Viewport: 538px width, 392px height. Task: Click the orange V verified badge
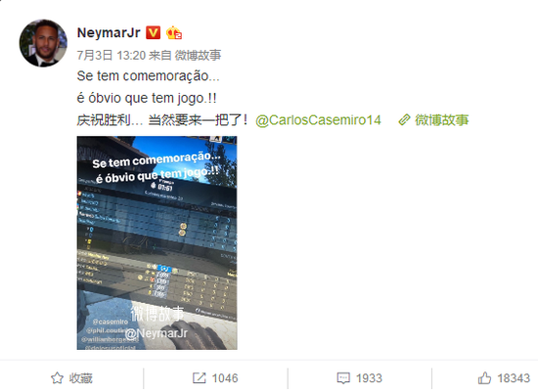(x=153, y=33)
